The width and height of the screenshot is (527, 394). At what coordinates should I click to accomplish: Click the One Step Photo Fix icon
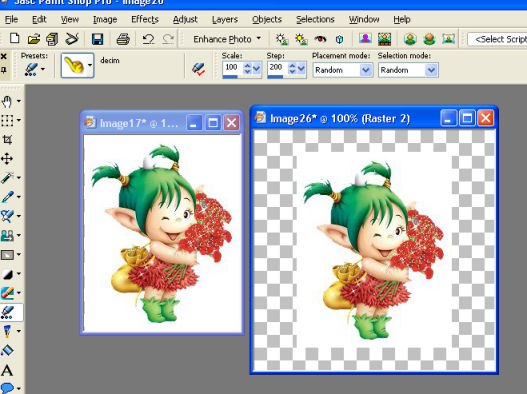coord(282,39)
